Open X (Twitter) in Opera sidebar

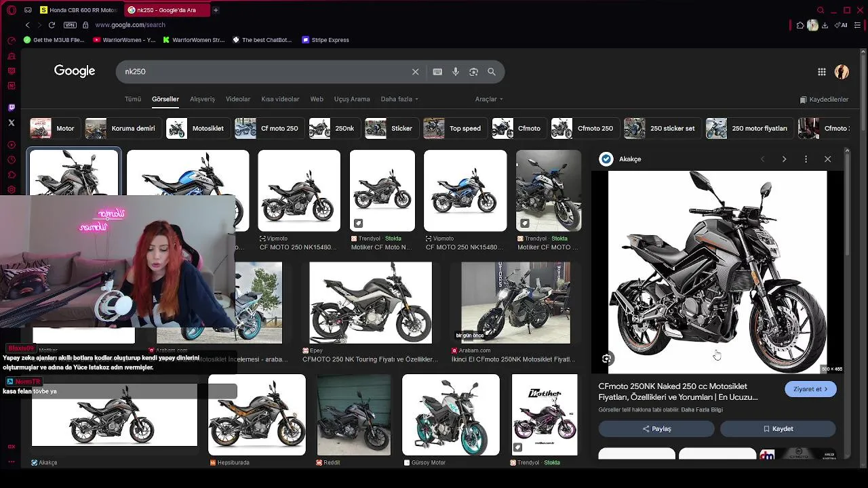tap(12, 123)
